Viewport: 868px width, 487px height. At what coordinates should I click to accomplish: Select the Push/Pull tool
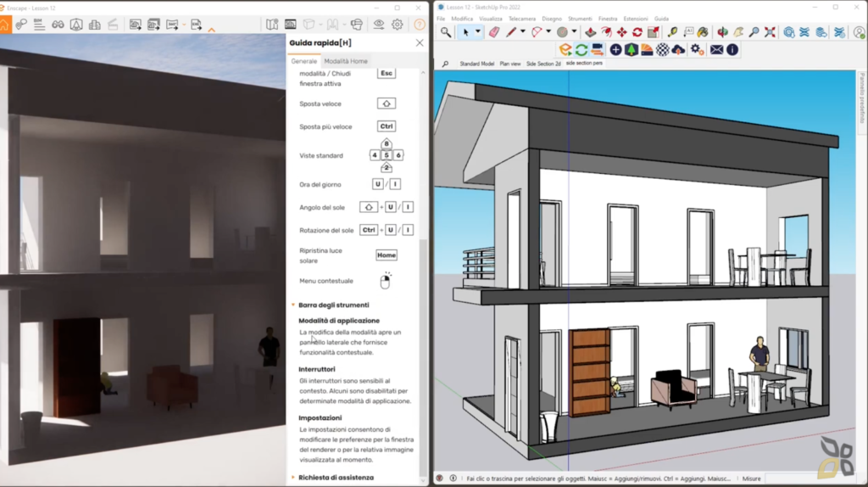tap(590, 32)
